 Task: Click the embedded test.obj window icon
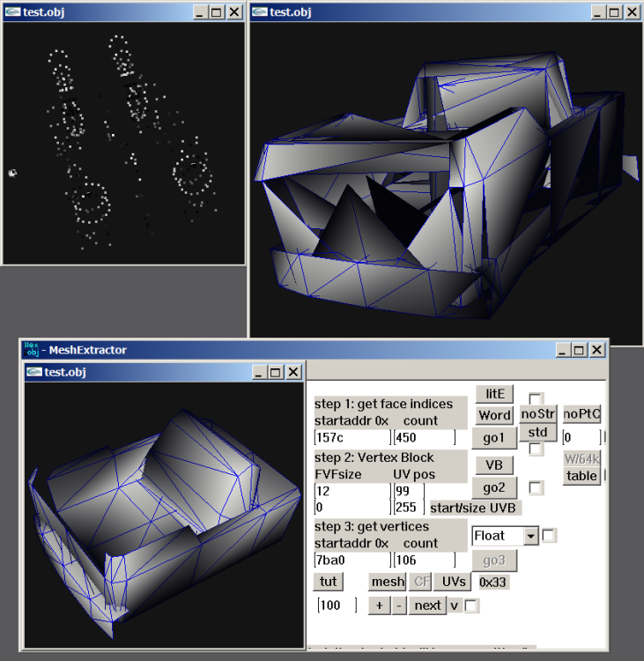coord(34,372)
